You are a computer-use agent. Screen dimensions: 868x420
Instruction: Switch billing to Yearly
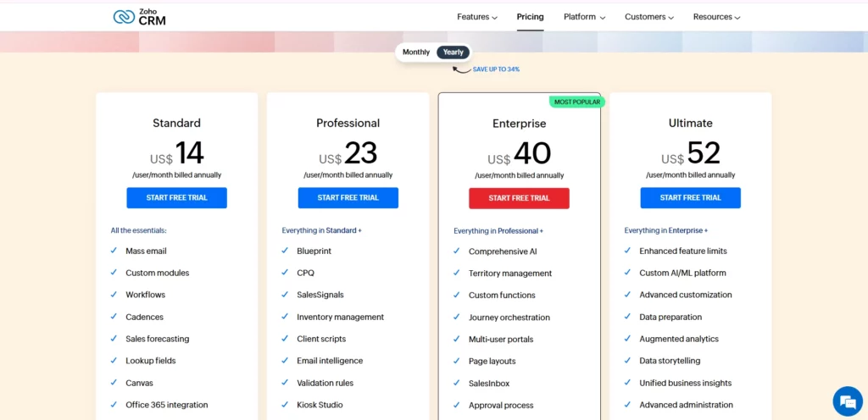453,52
